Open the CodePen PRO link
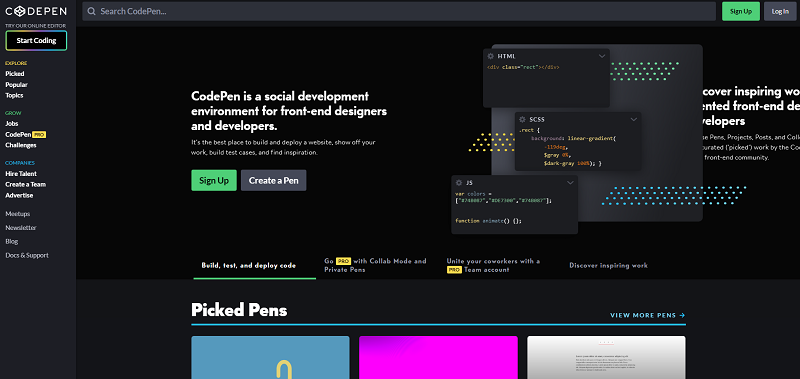 coord(26,135)
